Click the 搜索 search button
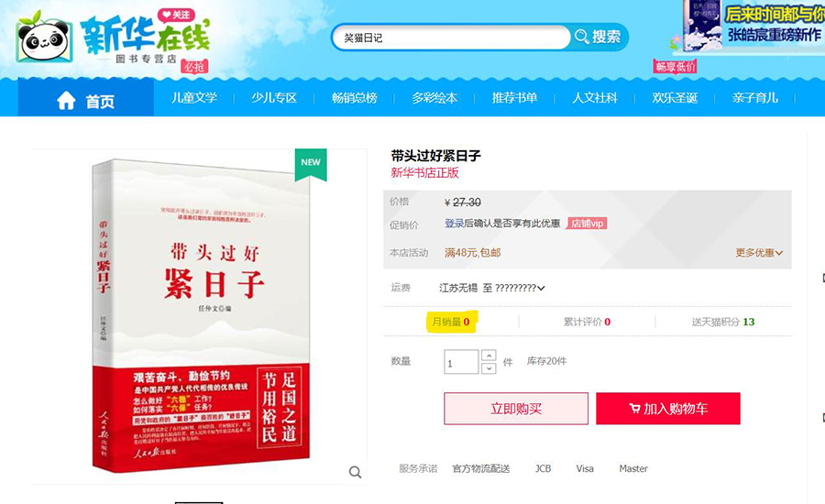The image size is (825, 504). [x=599, y=37]
